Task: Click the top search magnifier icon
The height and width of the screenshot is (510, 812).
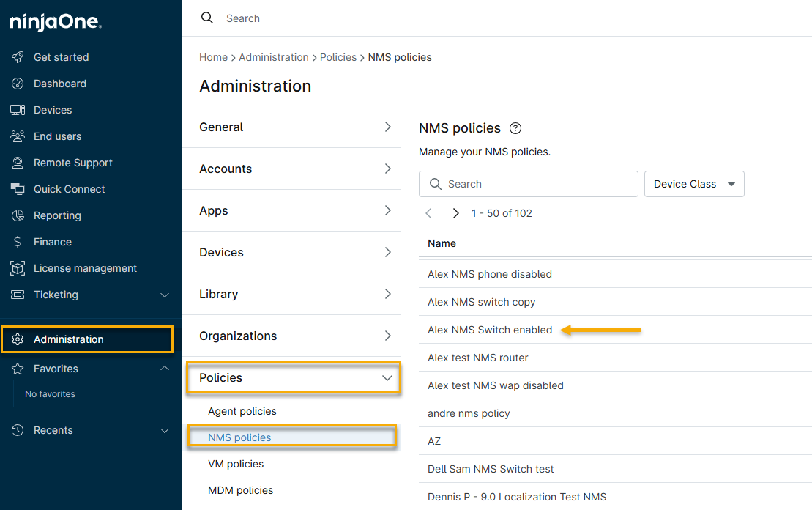Action: pos(207,18)
